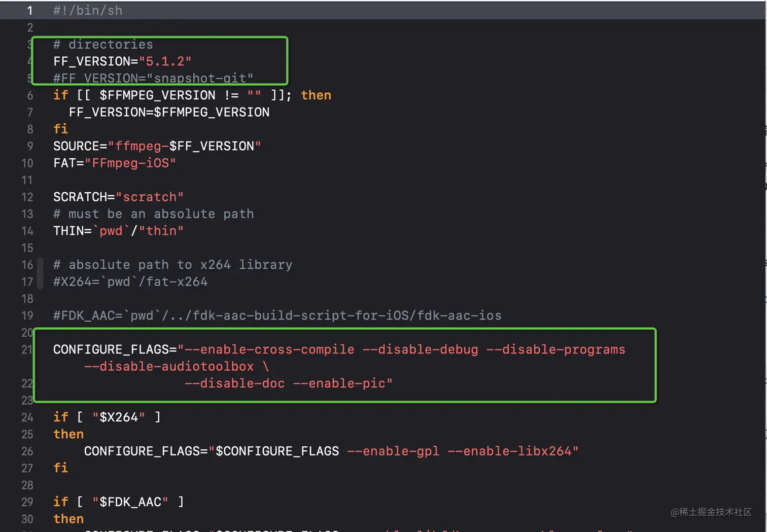The height and width of the screenshot is (532, 767).
Task: Select line number 28 in the gutter
Action: pyautogui.click(x=27, y=485)
